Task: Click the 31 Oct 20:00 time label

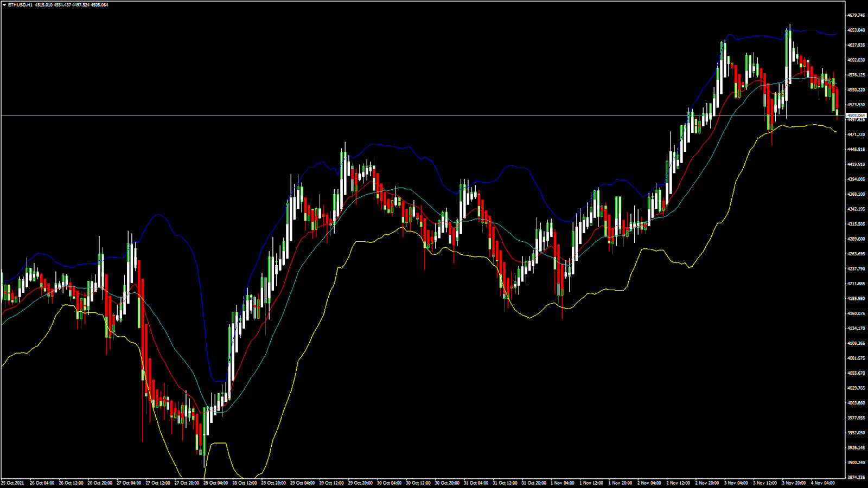Action: (x=534, y=483)
